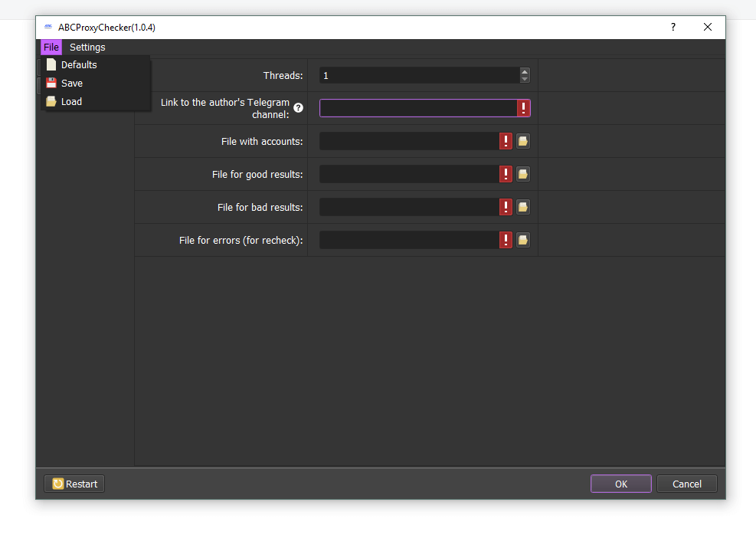The height and width of the screenshot is (535, 756).
Task: Select Defaults from the File menu
Action: (x=79, y=65)
